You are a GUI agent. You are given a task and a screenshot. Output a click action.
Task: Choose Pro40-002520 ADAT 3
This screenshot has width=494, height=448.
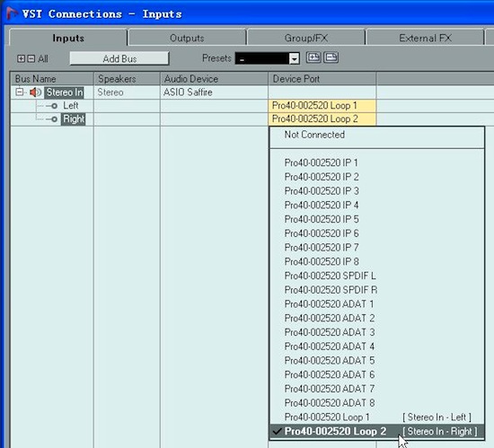pyautogui.click(x=377, y=332)
